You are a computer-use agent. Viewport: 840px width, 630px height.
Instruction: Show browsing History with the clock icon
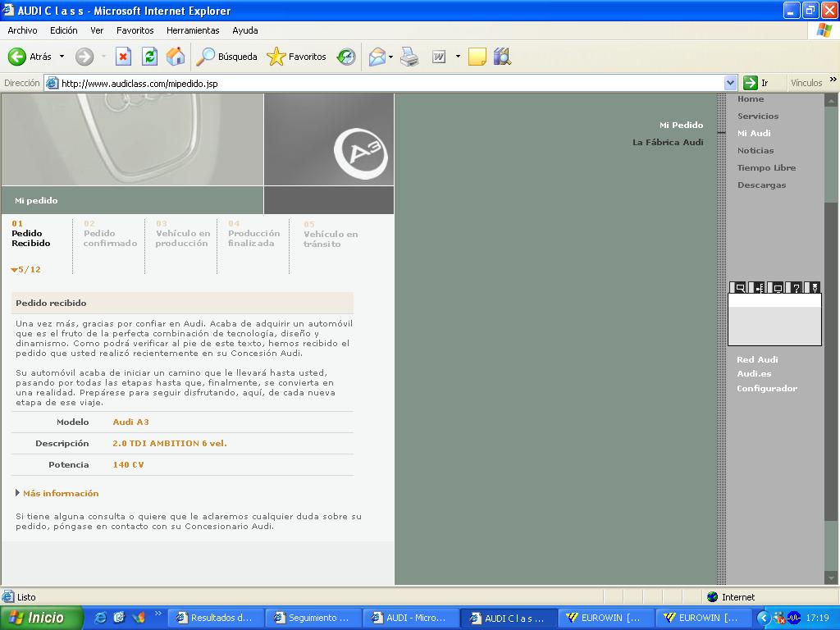pos(346,57)
